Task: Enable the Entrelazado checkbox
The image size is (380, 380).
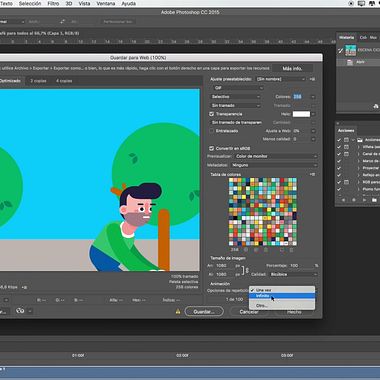Action: [211, 131]
